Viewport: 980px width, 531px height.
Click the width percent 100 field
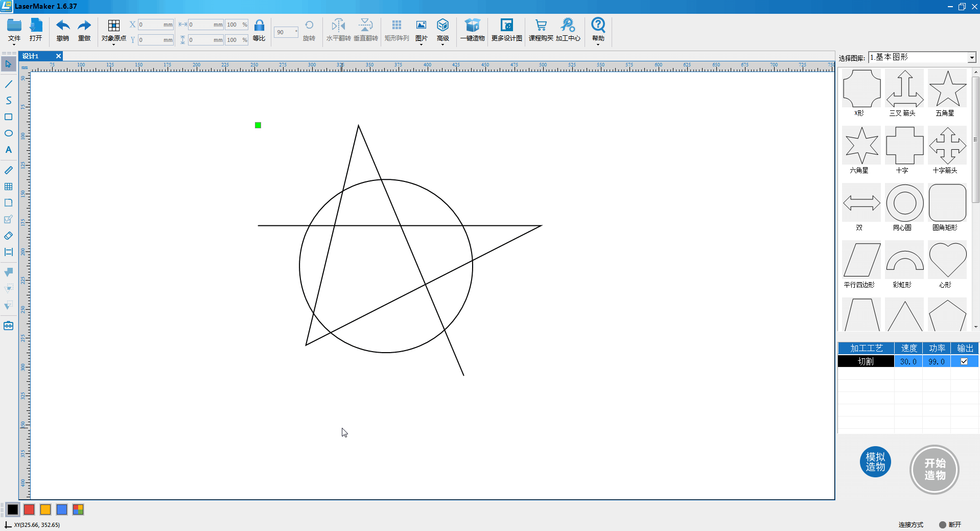point(237,25)
